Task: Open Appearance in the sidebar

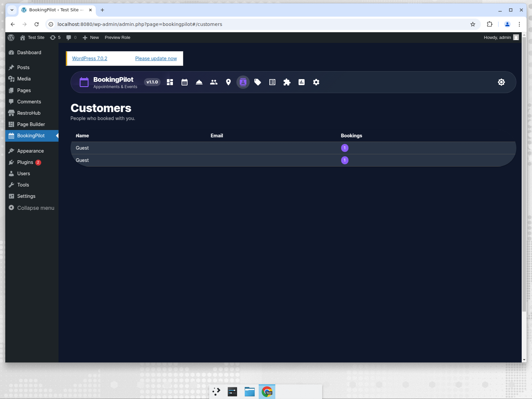Action: tap(32, 151)
